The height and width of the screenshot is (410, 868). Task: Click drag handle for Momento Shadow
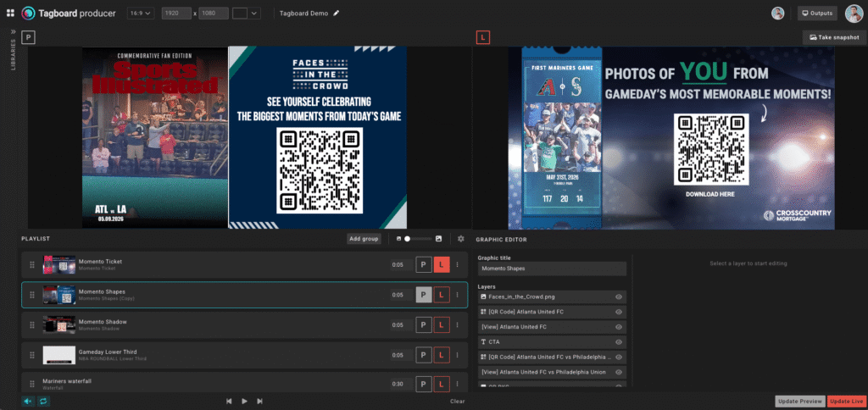pyautogui.click(x=32, y=324)
